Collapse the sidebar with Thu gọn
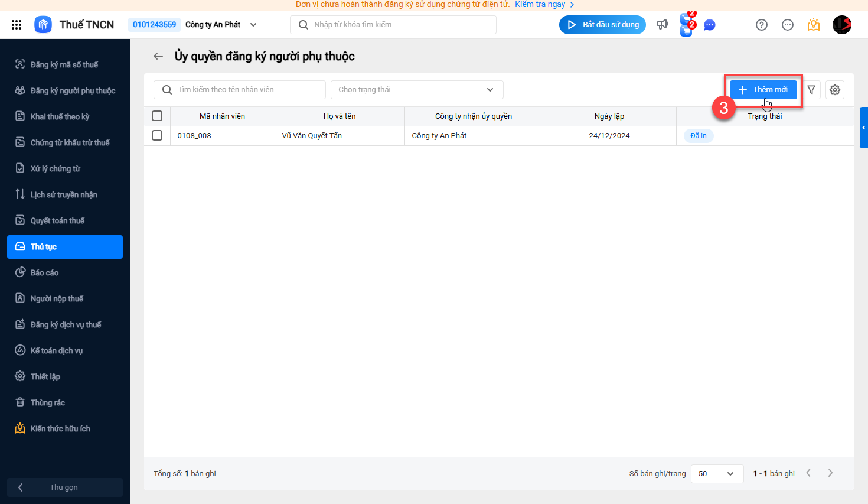The width and height of the screenshot is (868, 504). (65, 487)
